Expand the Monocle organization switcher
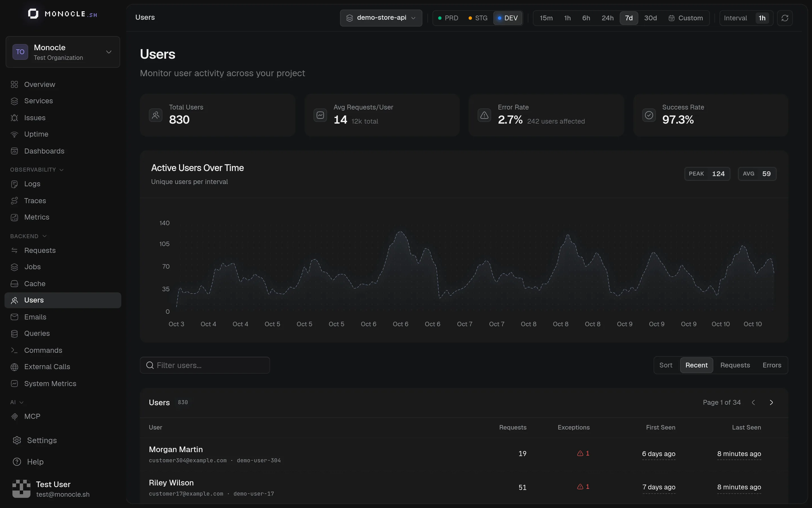This screenshot has width=812, height=508. tap(63, 52)
